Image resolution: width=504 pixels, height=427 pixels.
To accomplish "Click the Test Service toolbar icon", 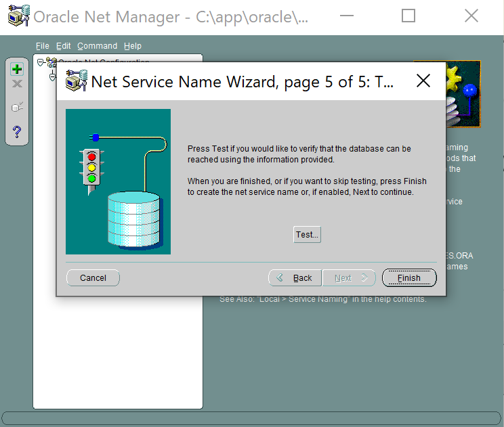I will 18,107.
